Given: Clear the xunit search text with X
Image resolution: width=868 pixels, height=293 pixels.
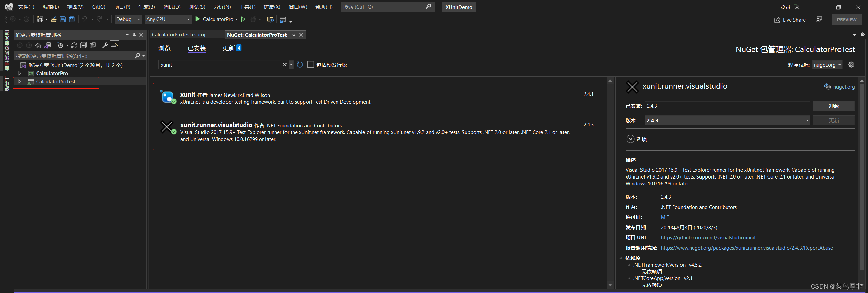Looking at the screenshot, I should [284, 65].
